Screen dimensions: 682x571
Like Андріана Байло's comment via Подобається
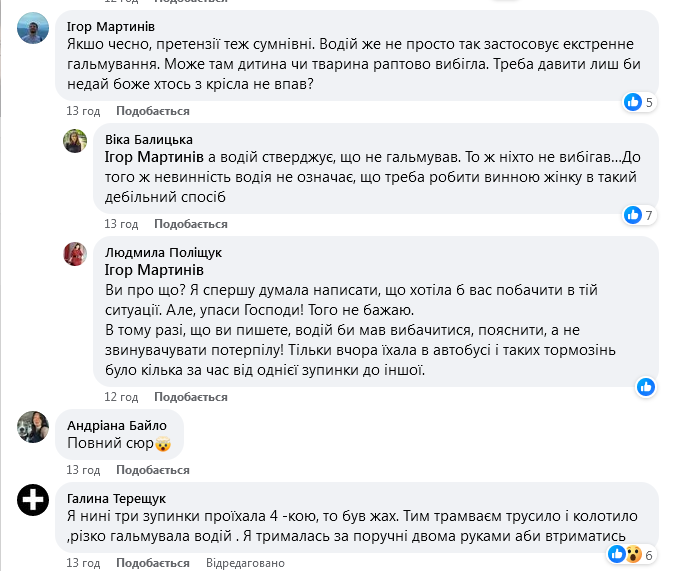pos(152,470)
